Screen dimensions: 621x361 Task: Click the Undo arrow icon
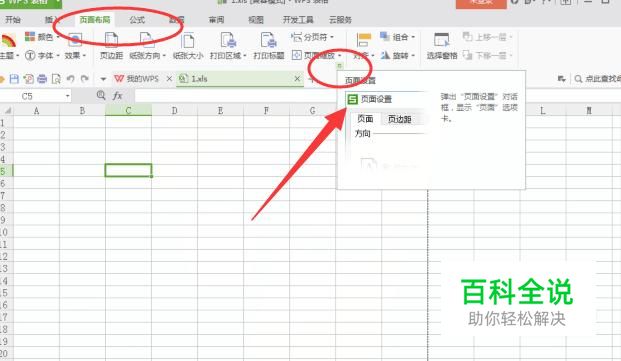70,79
